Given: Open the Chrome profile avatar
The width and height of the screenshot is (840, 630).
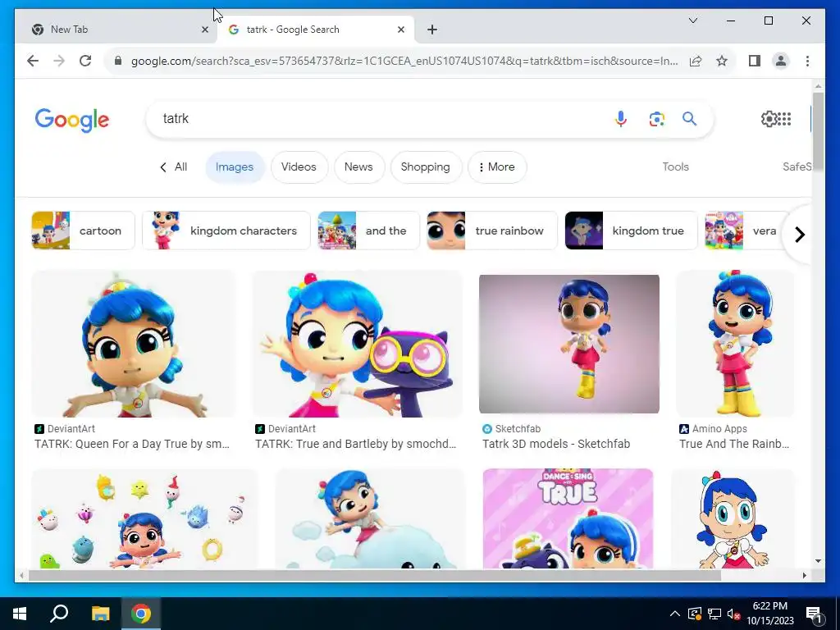Looking at the screenshot, I should [781, 61].
